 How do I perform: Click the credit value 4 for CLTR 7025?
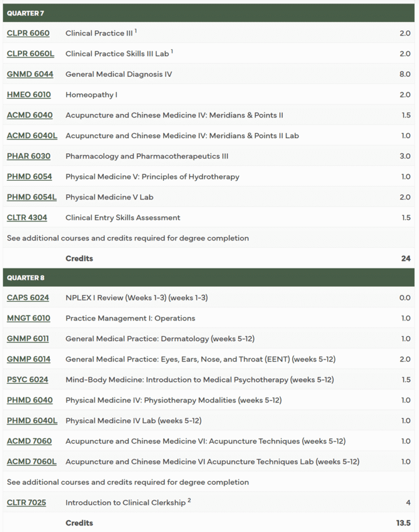click(408, 502)
